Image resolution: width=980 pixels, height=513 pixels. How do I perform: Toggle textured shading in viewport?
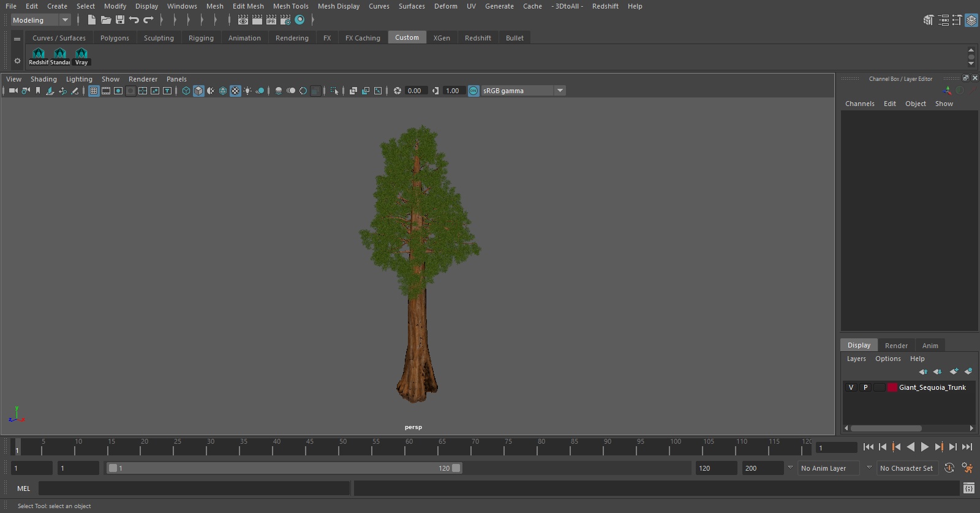pyautogui.click(x=235, y=91)
